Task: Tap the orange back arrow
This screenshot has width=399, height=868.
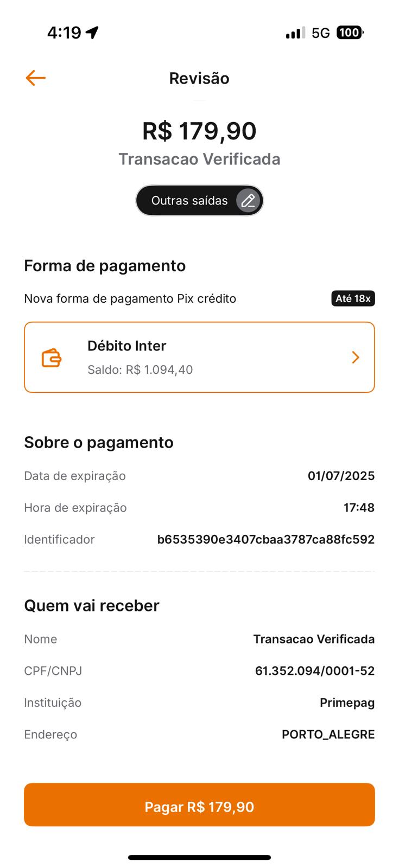Action: coord(36,78)
